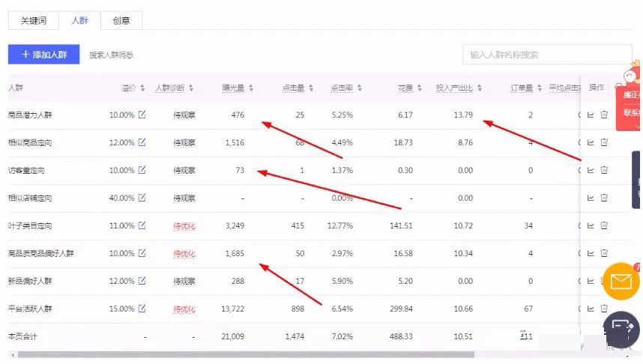Select the 新品偏好人群 name

pyautogui.click(x=30, y=281)
